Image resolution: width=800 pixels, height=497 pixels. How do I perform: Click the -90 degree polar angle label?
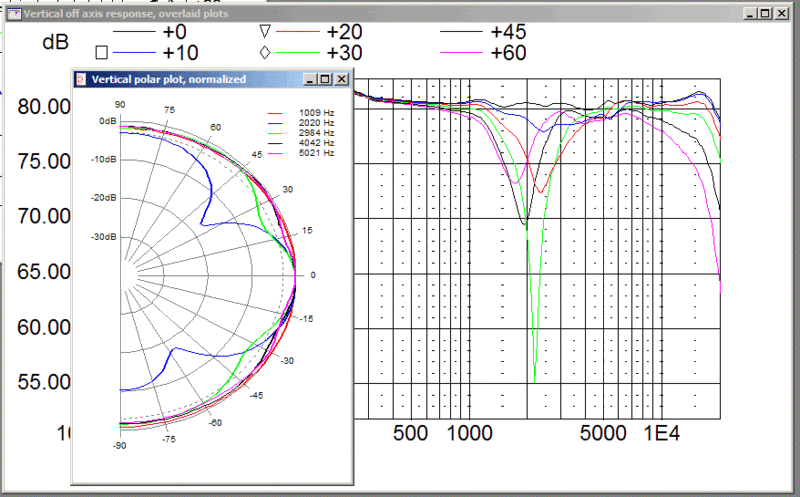pyautogui.click(x=119, y=446)
